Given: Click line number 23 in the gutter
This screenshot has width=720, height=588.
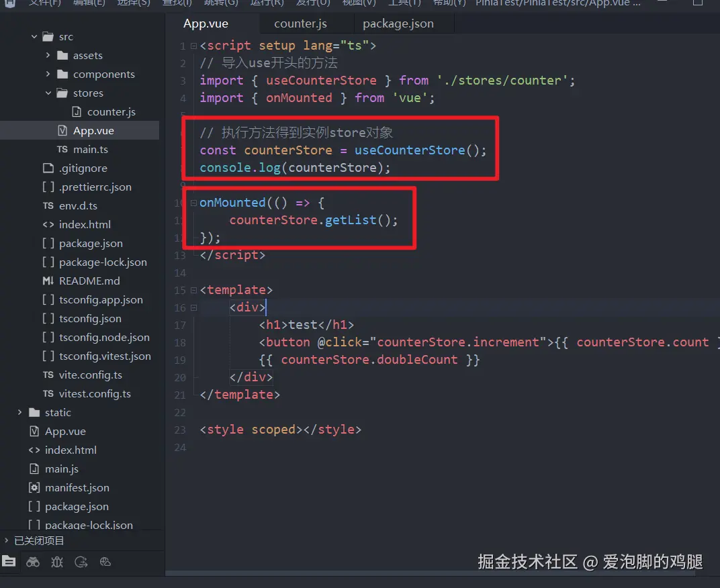Looking at the screenshot, I should pyautogui.click(x=180, y=430).
